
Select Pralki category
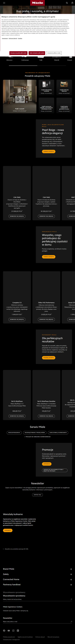[41, 60]
